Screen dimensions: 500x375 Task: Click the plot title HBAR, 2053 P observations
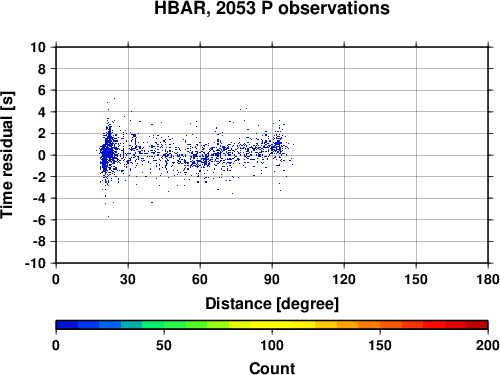tap(272, 8)
